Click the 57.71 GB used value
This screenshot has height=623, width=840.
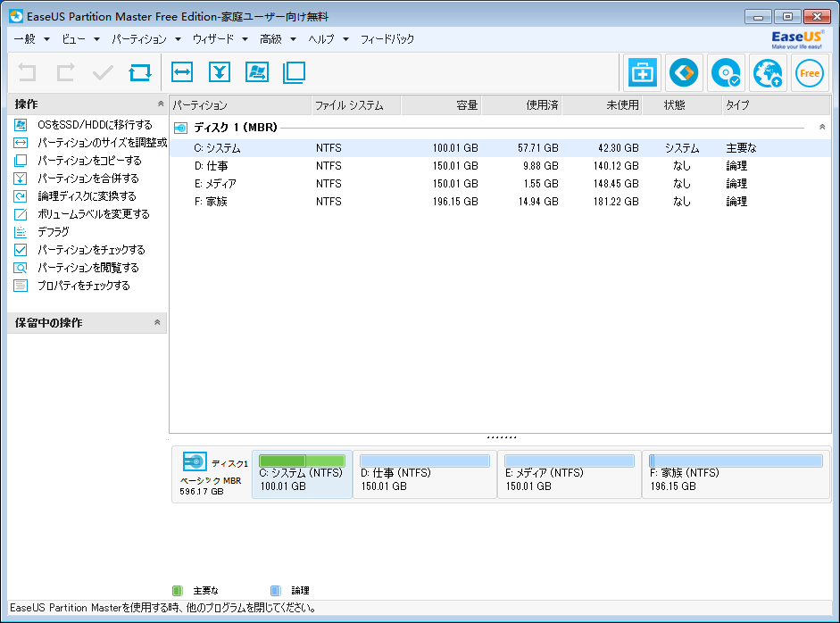click(538, 148)
